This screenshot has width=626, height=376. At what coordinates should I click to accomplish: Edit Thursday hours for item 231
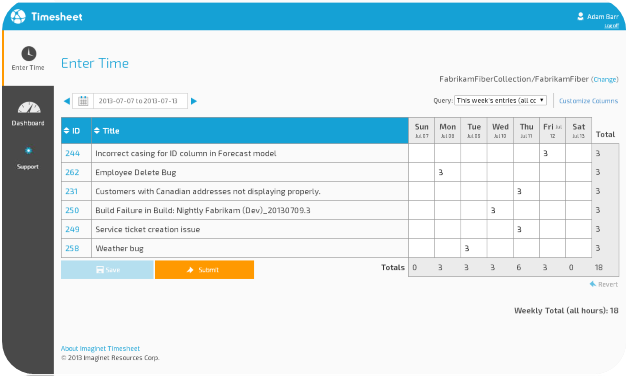click(x=526, y=191)
